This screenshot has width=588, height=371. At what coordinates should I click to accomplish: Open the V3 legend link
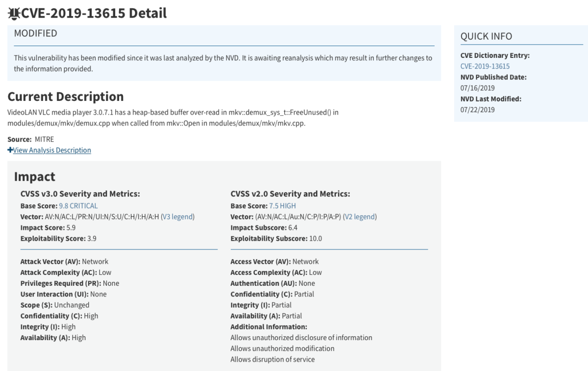178,217
